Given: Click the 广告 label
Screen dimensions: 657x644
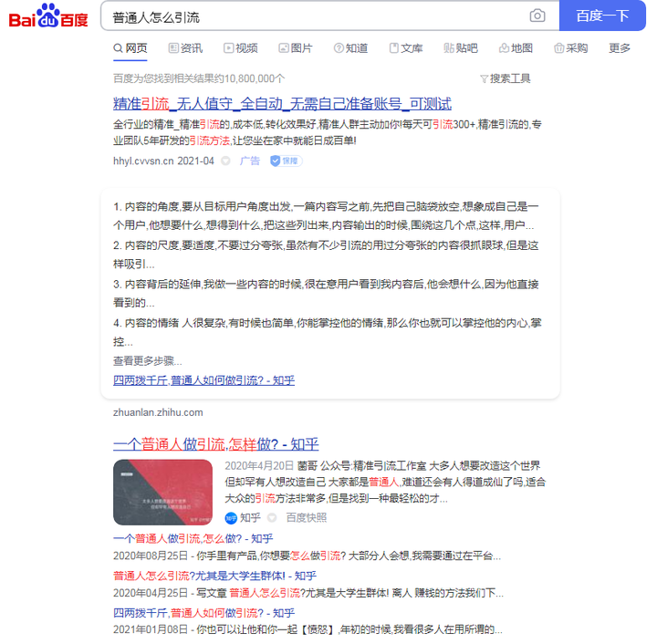Looking at the screenshot, I should [x=250, y=161].
